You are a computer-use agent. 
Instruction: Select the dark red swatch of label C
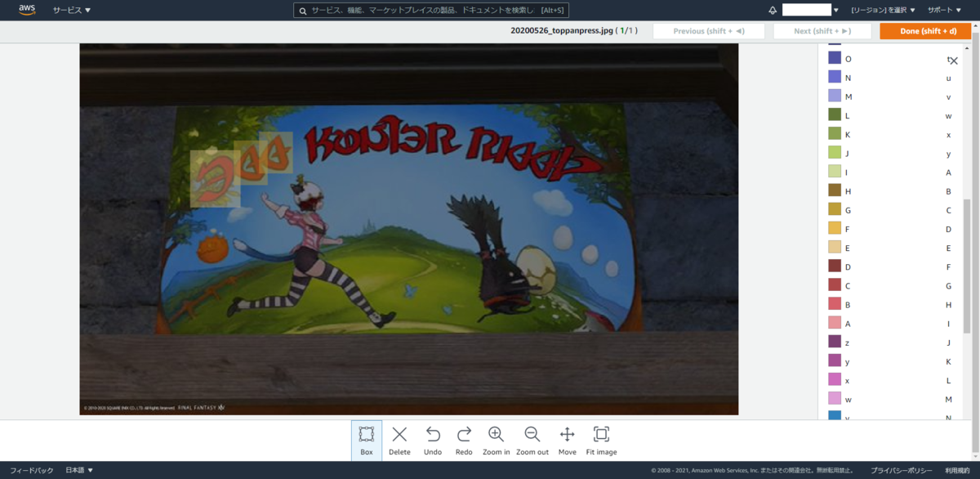835,284
